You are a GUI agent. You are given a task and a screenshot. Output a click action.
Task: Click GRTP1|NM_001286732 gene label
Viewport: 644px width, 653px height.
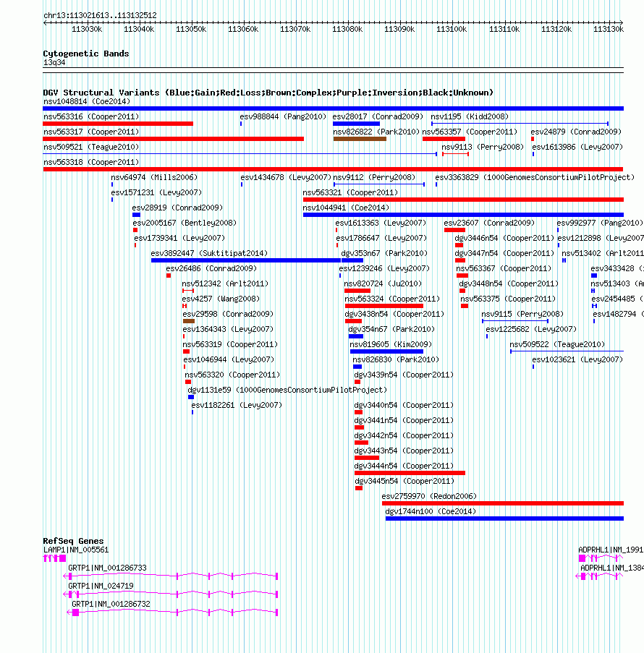pyautogui.click(x=111, y=604)
